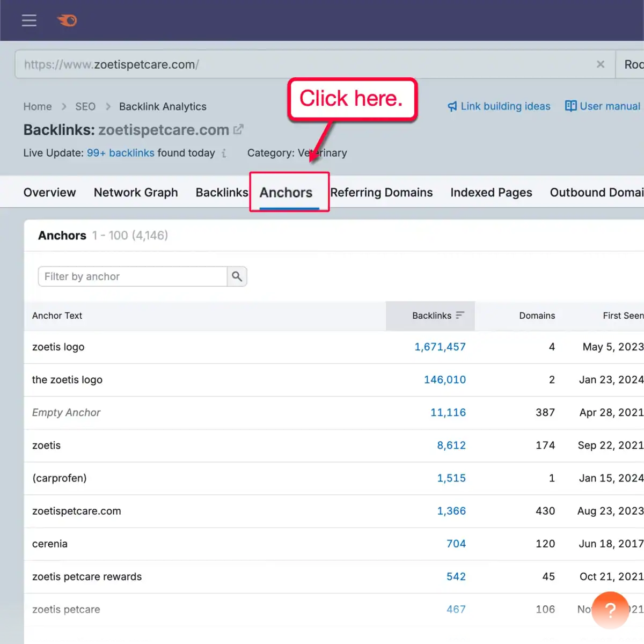
Task: Click the magnifier to search anchors
Action: (x=237, y=276)
